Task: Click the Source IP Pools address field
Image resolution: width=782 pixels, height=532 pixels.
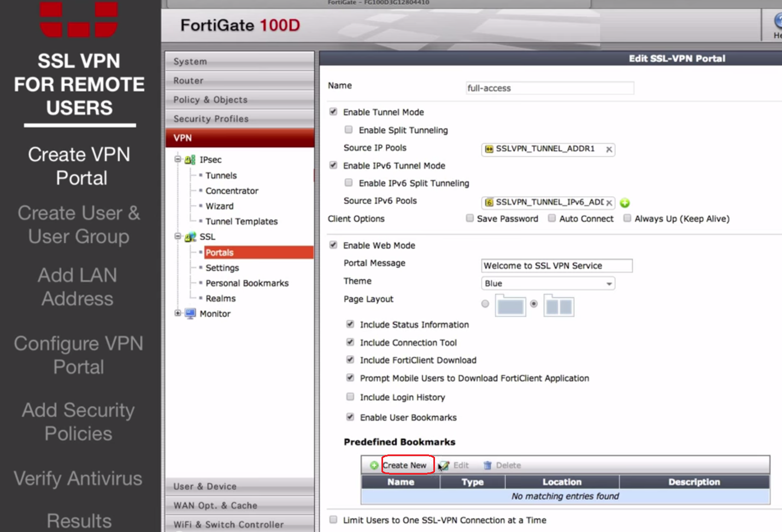Action: click(x=548, y=149)
